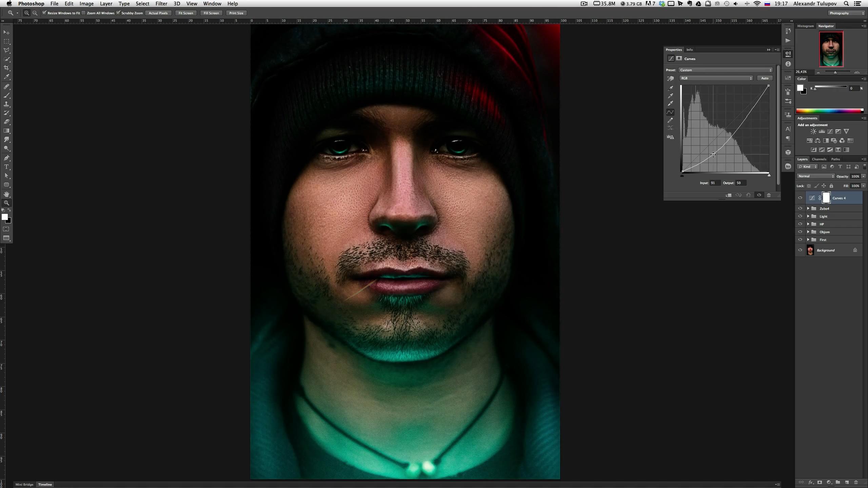The width and height of the screenshot is (868, 488).
Task: Toggle visibility of Background layer
Action: [800, 250]
